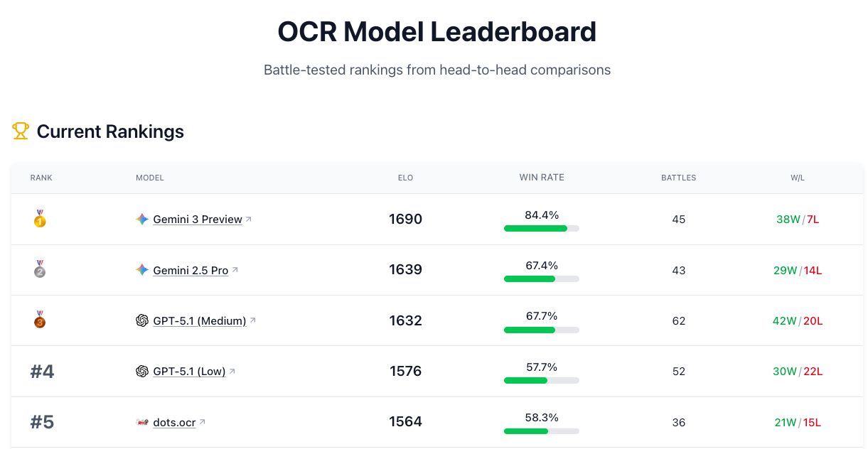Screen dimensions: 868x449
Task: Click the silver medal rank icon
Action: [x=40, y=270]
